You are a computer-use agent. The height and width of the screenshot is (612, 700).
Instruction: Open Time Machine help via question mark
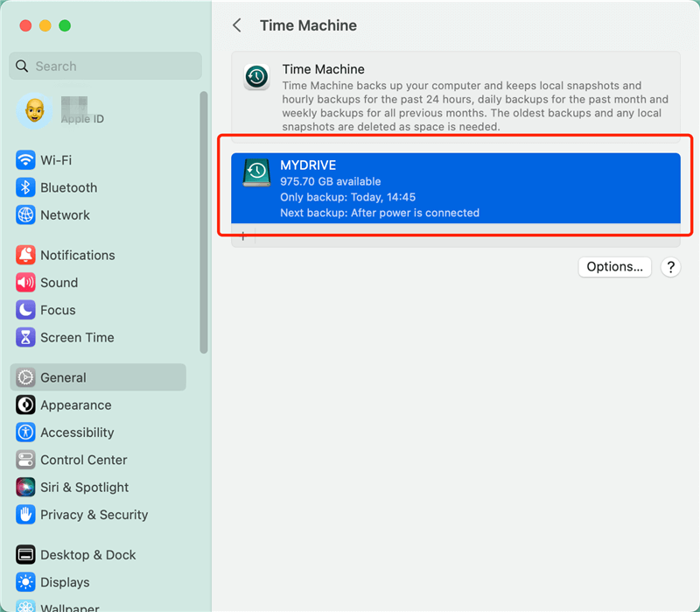coord(670,267)
